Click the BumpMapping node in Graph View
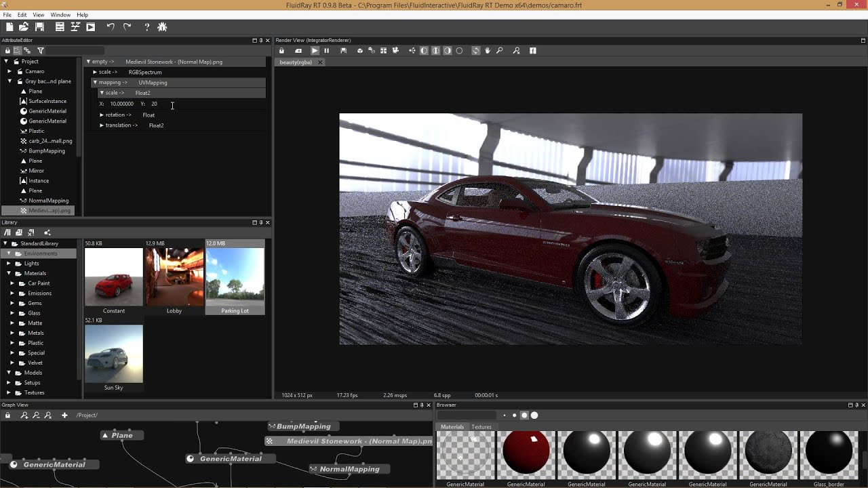868x488 pixels. [303, 426]
